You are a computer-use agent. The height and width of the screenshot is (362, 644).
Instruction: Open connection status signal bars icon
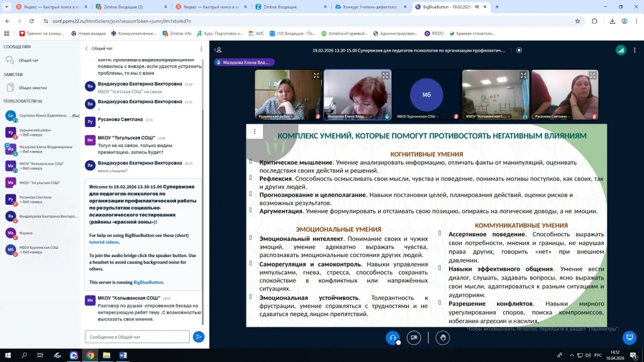[620, 50]
